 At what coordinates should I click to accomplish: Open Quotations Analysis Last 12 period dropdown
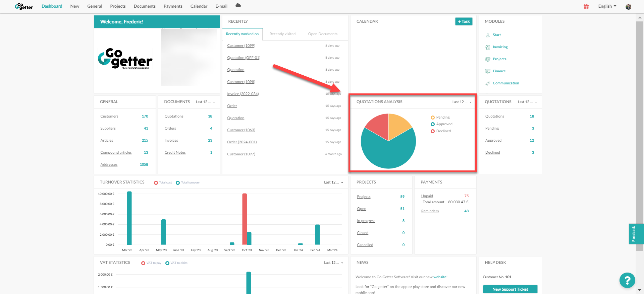(462, 102)
